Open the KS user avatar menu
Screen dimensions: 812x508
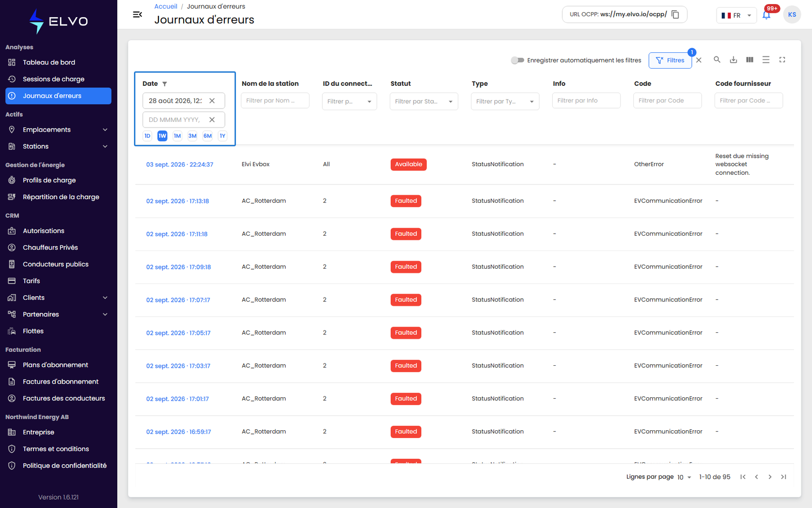pyautogui.click(x=792, y=15)
